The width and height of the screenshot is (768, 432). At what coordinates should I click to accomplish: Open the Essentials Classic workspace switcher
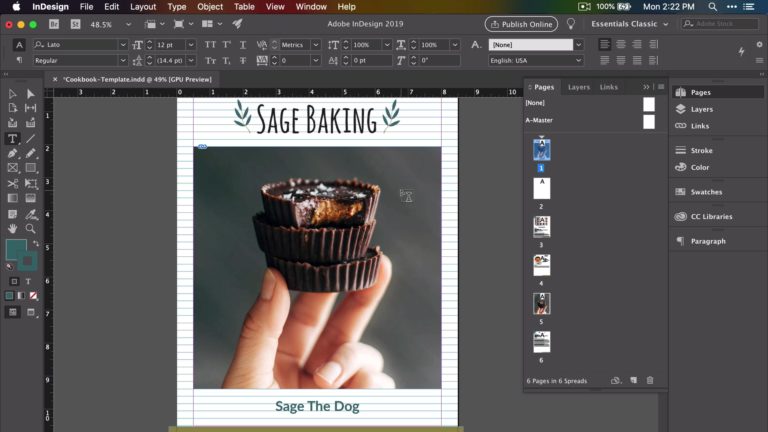click(629, 24)
